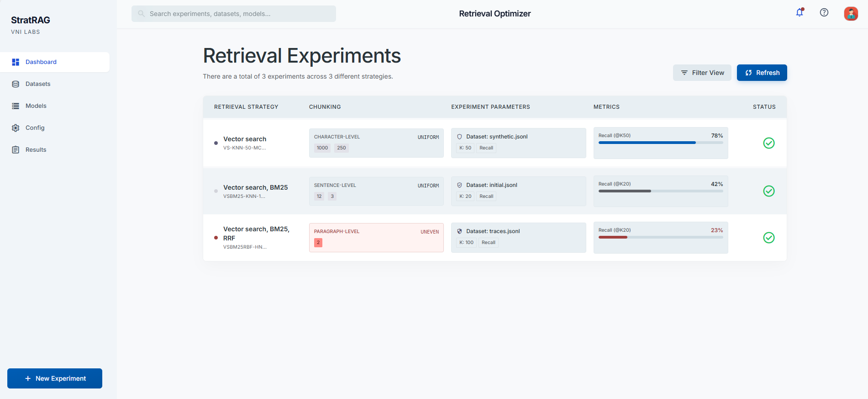Screen dimensions: 868x399
Task: Click the RETRIEVAL STRATEGY column header
Action: pyautogui.click(x=246, y=107)
